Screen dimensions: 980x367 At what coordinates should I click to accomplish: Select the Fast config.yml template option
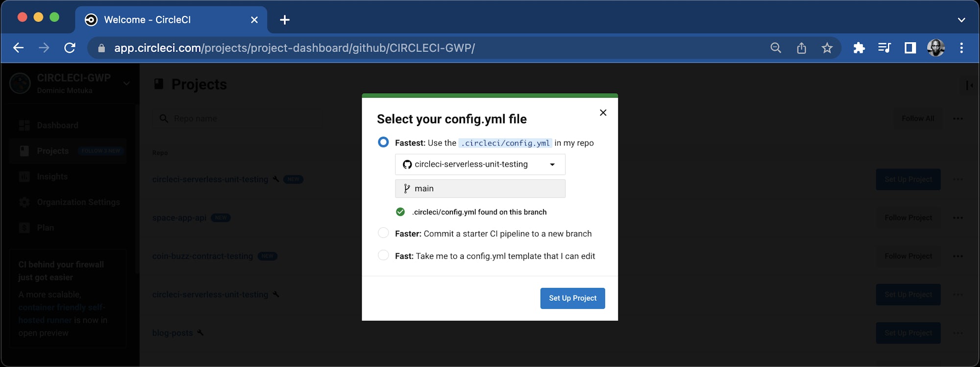[x=383, y=255]
